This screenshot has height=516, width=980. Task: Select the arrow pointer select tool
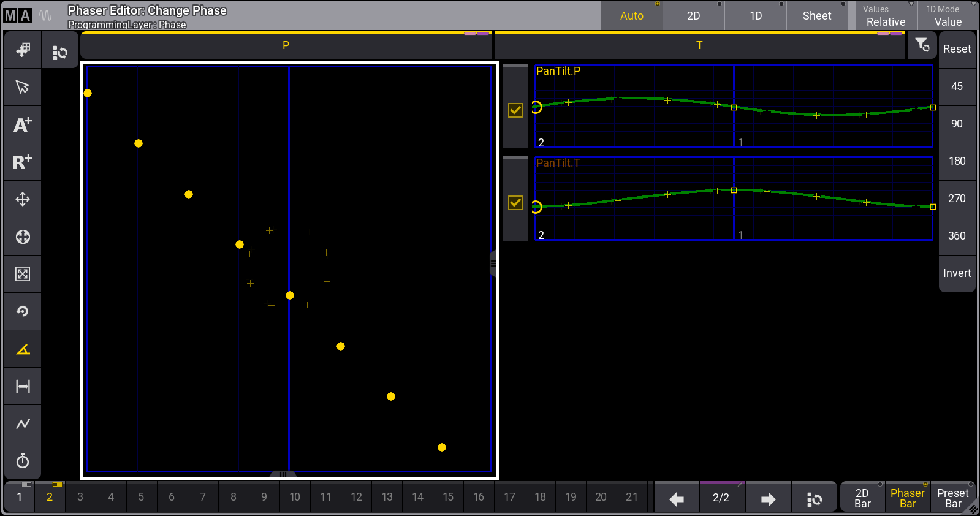click(x=23, y=87)
